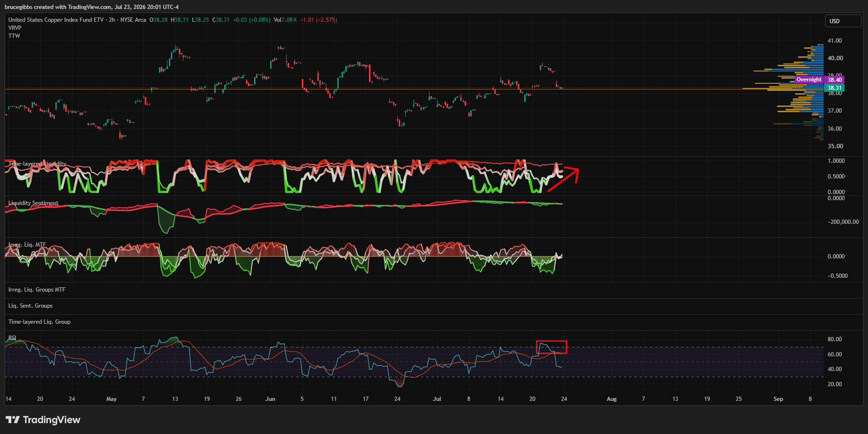Click the 41.00 price axis level
868x434 pixels.
tap(835, 41)
